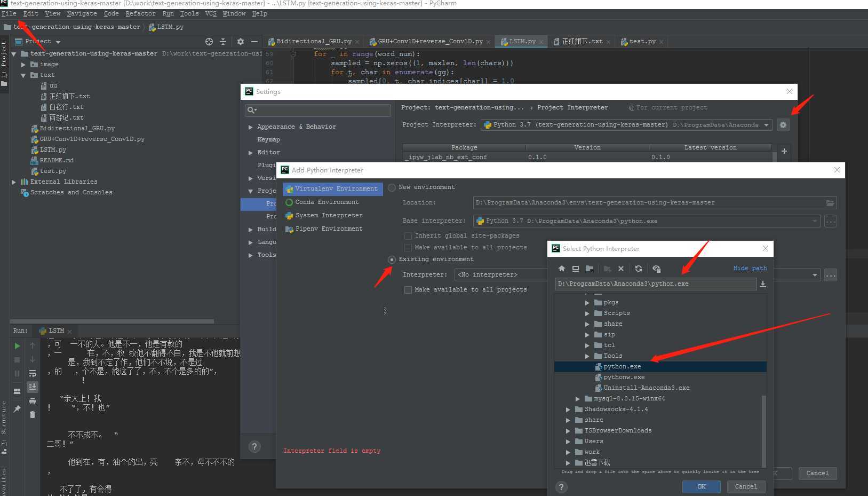Open the Project Interpreter dropdown
The image size is (868, 496).
[766, 125]
